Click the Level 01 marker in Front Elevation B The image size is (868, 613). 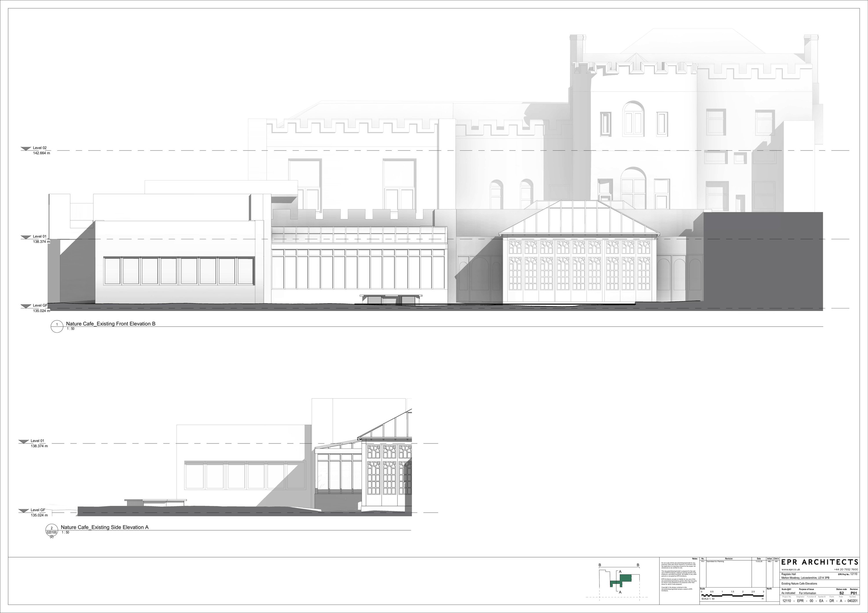coord(26,237)
